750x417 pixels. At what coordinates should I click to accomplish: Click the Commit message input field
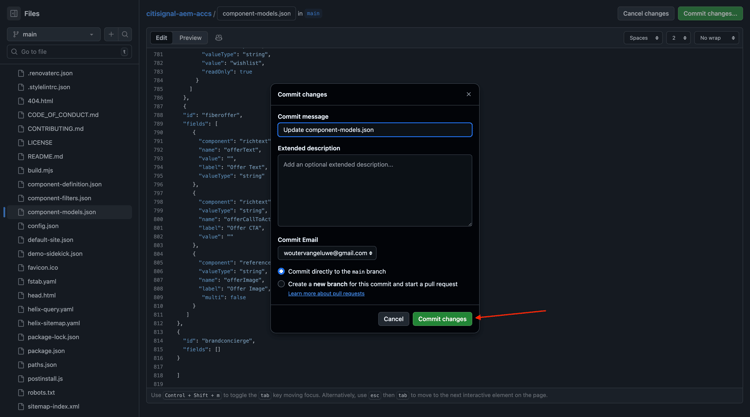(x=375, y=130)
